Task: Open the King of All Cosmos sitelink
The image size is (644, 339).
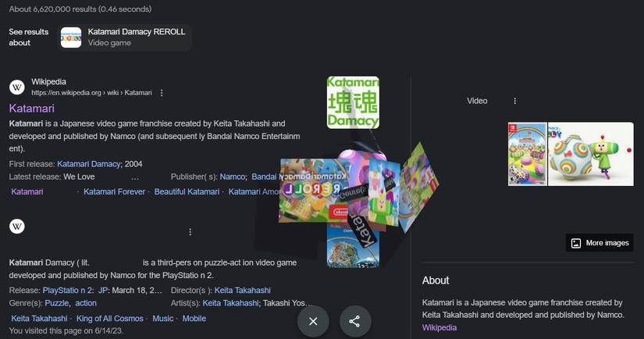Action: click(x=109, y=319)
